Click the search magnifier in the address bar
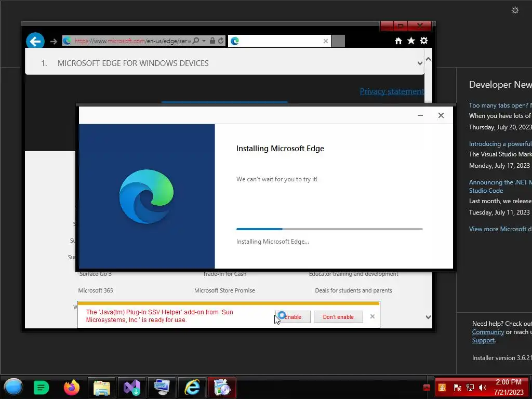The width and height of the screenshot is (532, 399). [x=196, y=41]
